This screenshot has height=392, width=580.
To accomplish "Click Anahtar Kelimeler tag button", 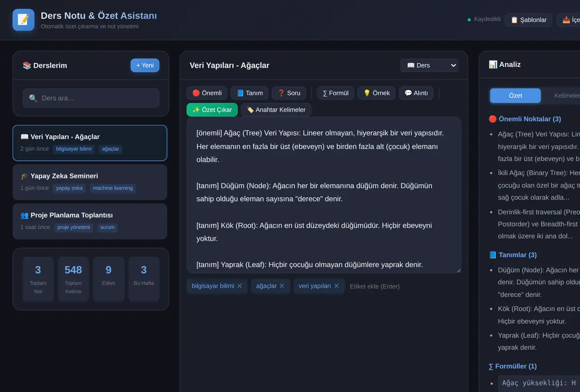I will click(276, 110).
